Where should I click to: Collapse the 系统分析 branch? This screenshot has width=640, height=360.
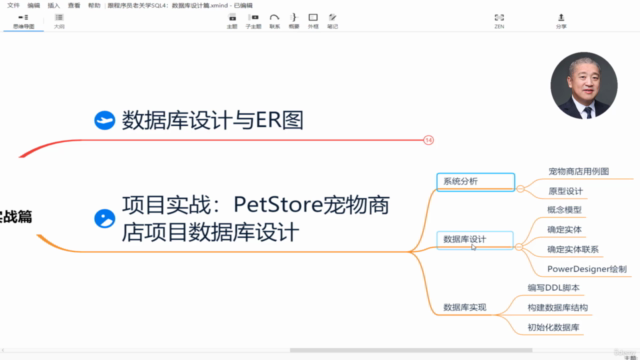click(520, 189)
